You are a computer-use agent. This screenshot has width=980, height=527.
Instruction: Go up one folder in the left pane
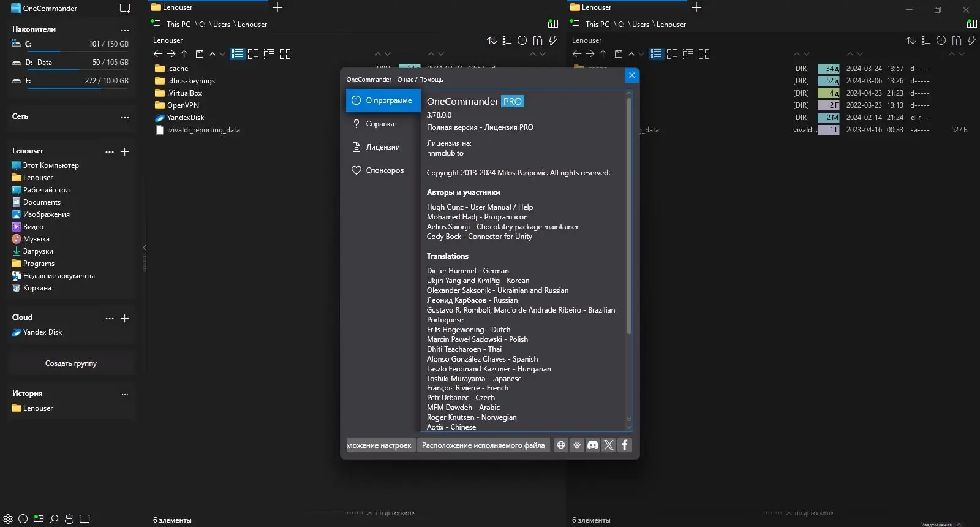(184, 54)
